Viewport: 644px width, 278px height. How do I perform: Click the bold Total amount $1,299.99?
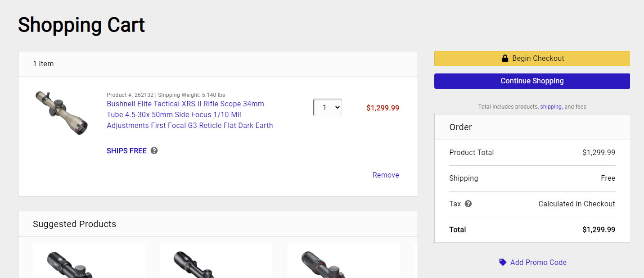click(599, 229)
